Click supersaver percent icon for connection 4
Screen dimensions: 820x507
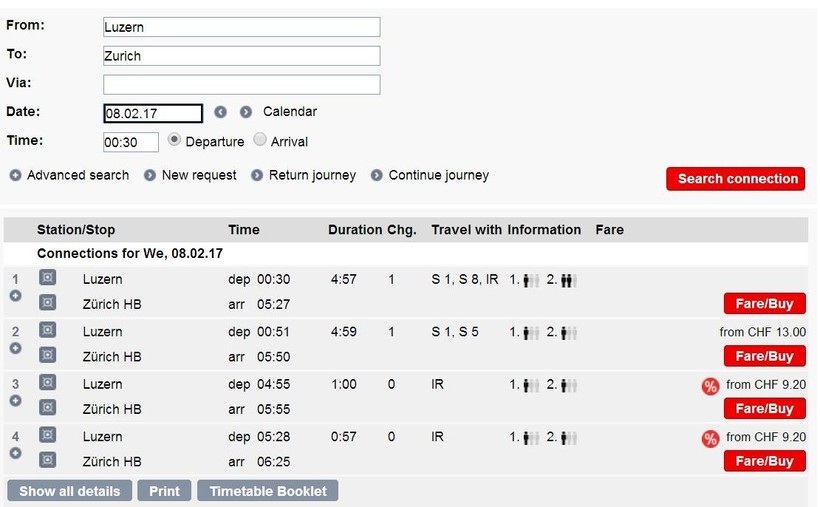click(710, 438)
